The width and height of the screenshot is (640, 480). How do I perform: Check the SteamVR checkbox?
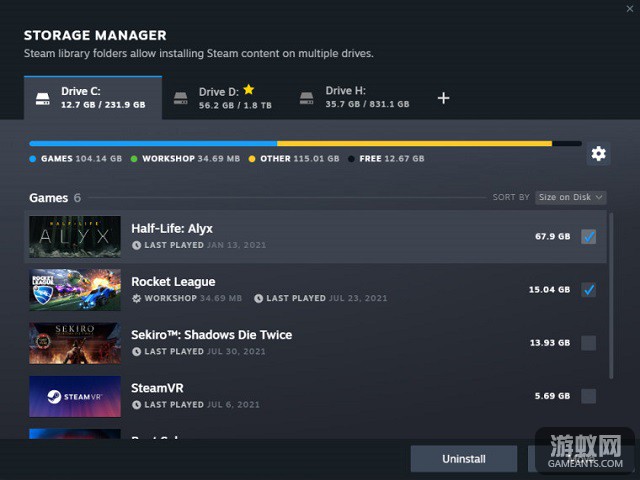click(x=588, y=396)
